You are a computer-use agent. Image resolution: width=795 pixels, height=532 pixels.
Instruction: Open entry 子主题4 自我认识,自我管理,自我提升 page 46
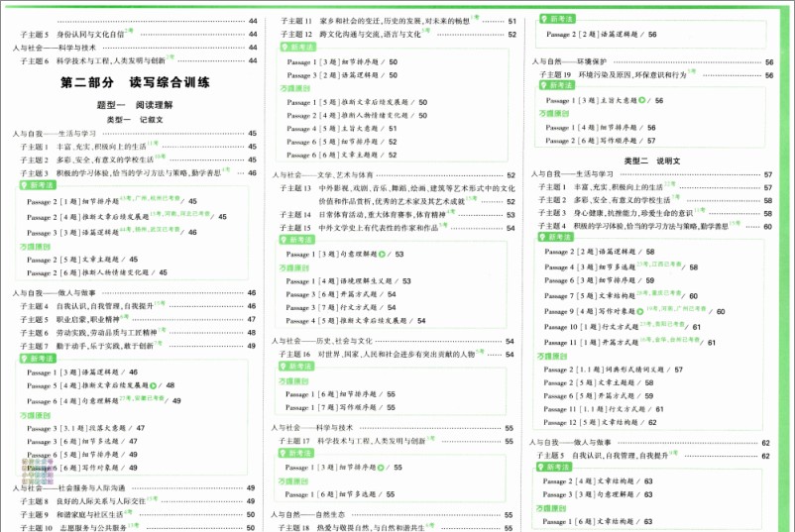point(138,306)
